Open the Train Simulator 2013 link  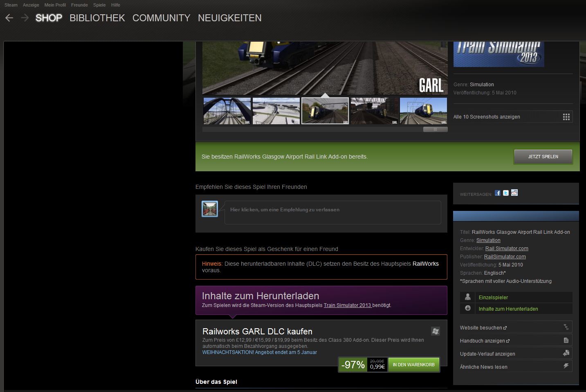click(x=348, y=305)
